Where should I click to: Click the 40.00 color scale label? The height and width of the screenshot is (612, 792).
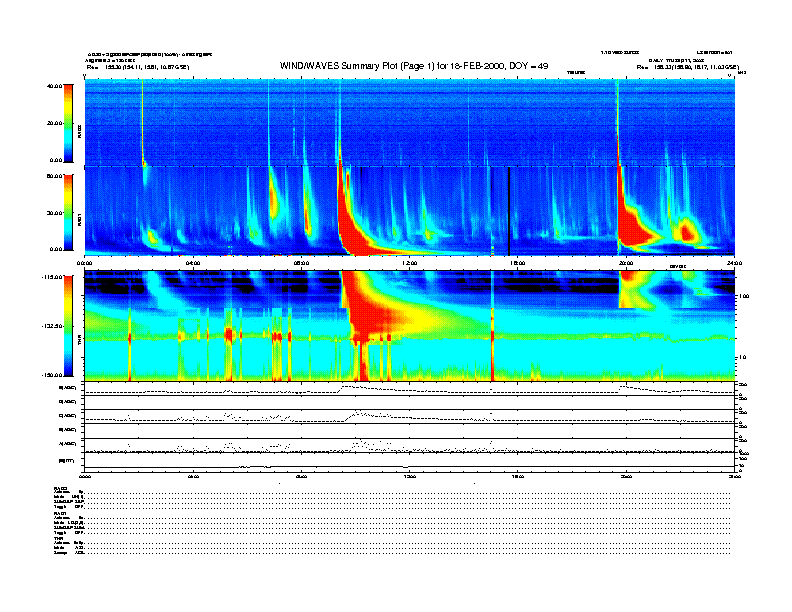tap(54, 86)
